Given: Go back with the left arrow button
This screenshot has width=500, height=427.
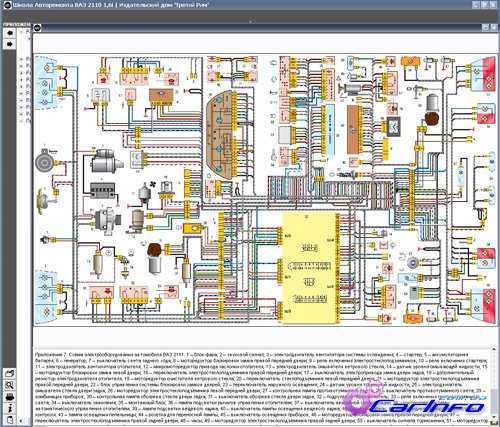Looking at the screenshot, I should tap(10, 33).
